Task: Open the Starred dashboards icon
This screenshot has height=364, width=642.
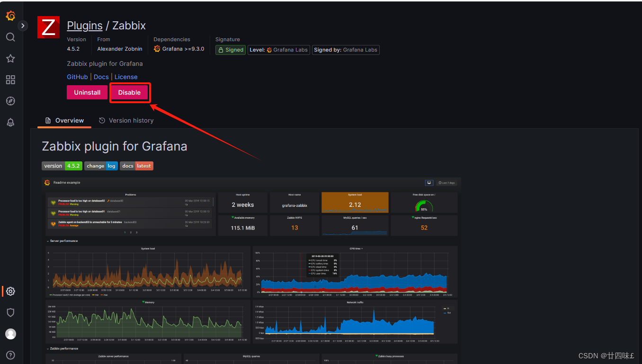Action: 10,58
